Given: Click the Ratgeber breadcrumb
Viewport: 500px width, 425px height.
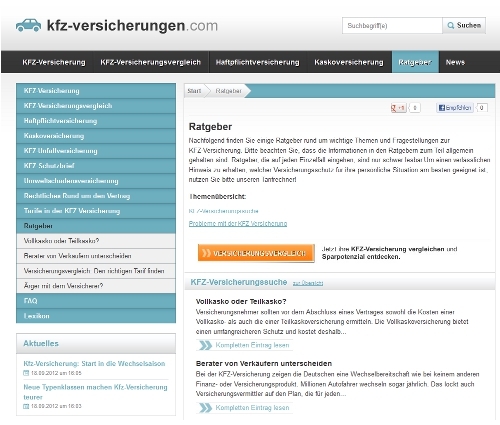Looking at the screenshot, I should pyautogui.click(x=228, y=91).
